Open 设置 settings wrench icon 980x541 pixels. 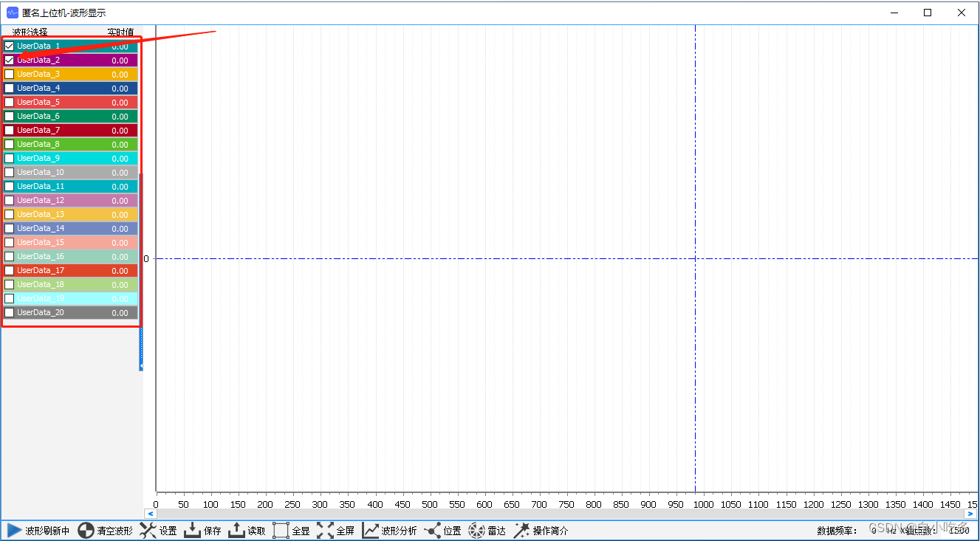click(148, 530)
